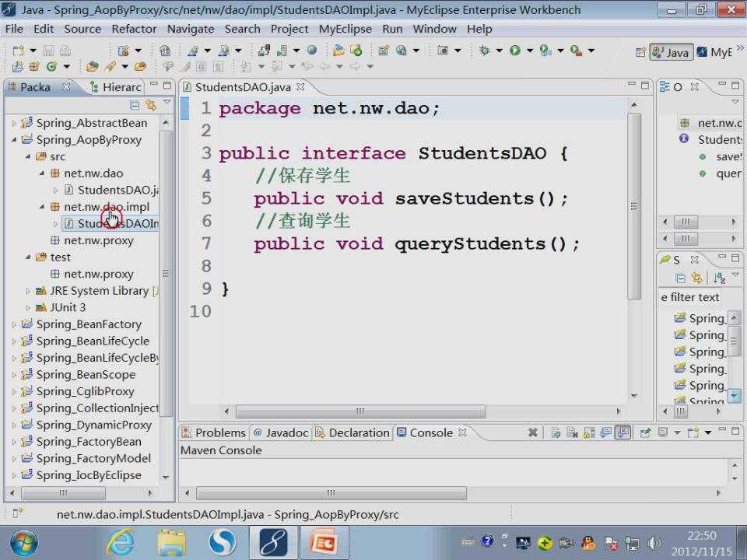This screenshot has height=560, width=747.
Task: Click the New file wizard icon
Action: click(x=18, y=51)
